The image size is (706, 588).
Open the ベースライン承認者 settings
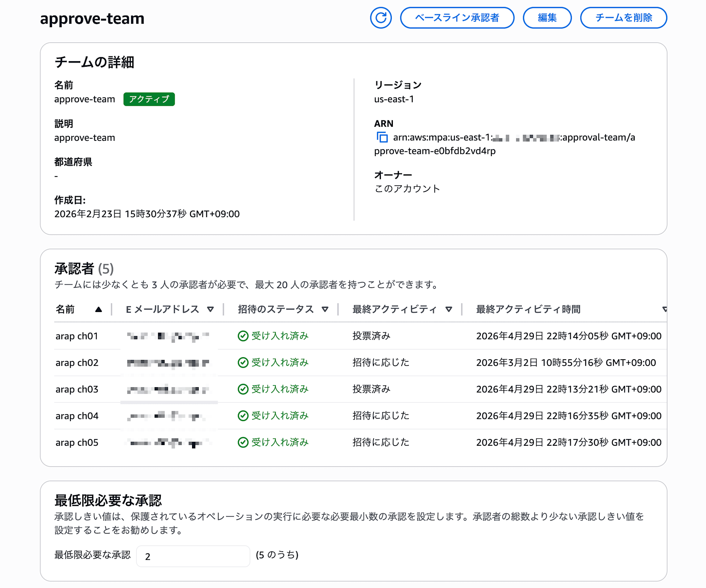pyautogui.click(x=457, y=18)
